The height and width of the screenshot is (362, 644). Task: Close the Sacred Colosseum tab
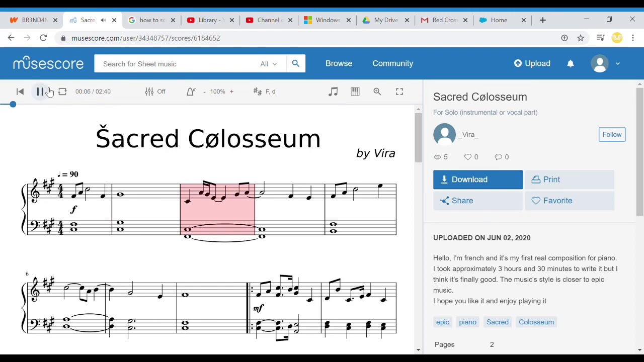coord(114,20)
